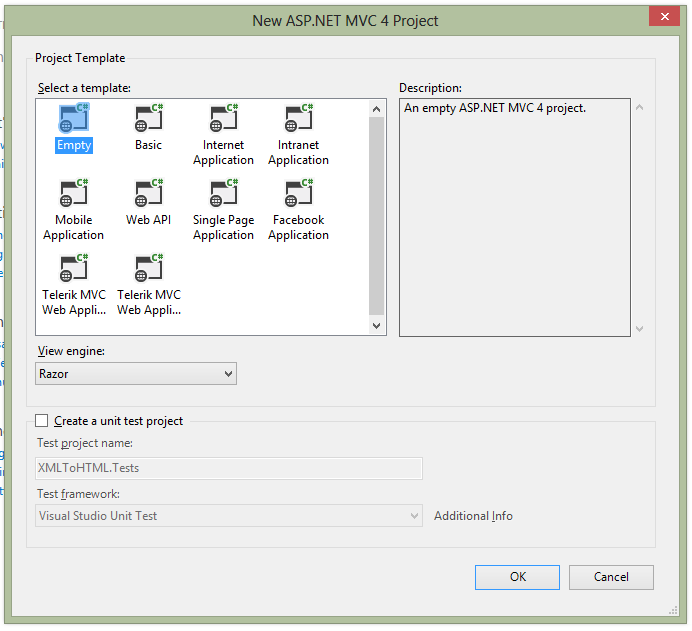Click the description text "An empty ASP.NET MVC 4 project."
The image size is (692, 631).
pos(495,108)
